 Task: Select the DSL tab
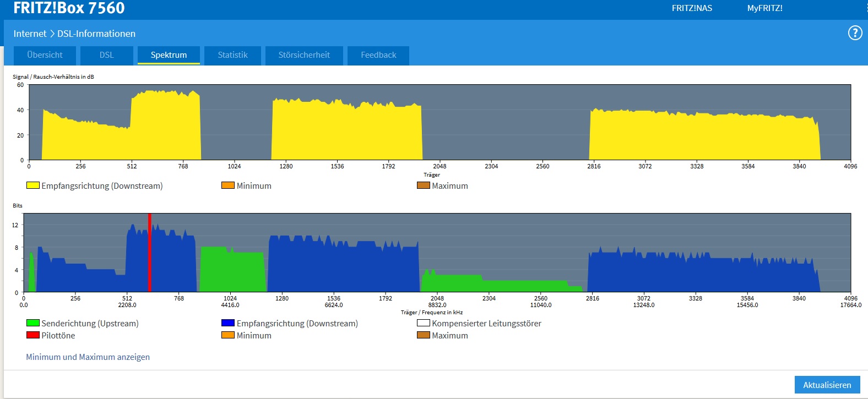pos(106,55)
